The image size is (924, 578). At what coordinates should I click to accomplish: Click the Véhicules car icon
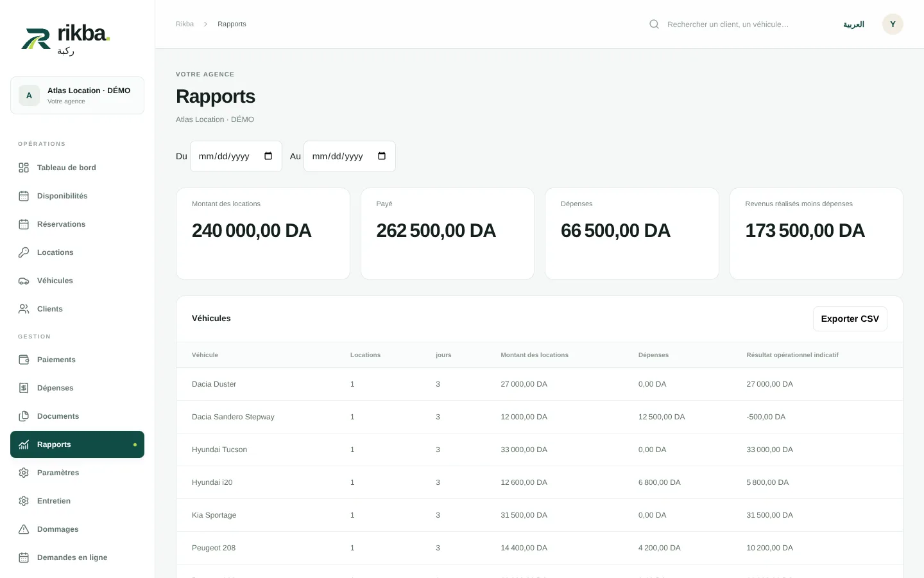click(24, 281)
